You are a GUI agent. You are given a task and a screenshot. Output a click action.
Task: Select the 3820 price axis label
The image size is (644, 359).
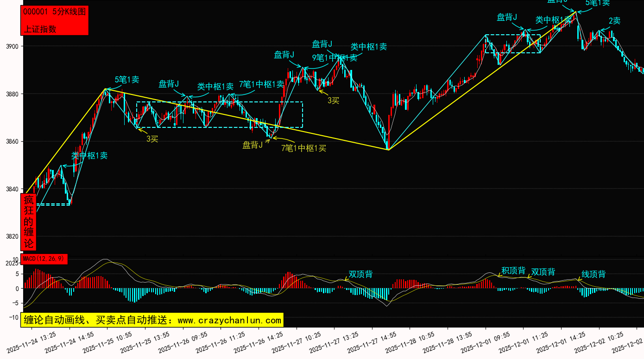[12, 236]
